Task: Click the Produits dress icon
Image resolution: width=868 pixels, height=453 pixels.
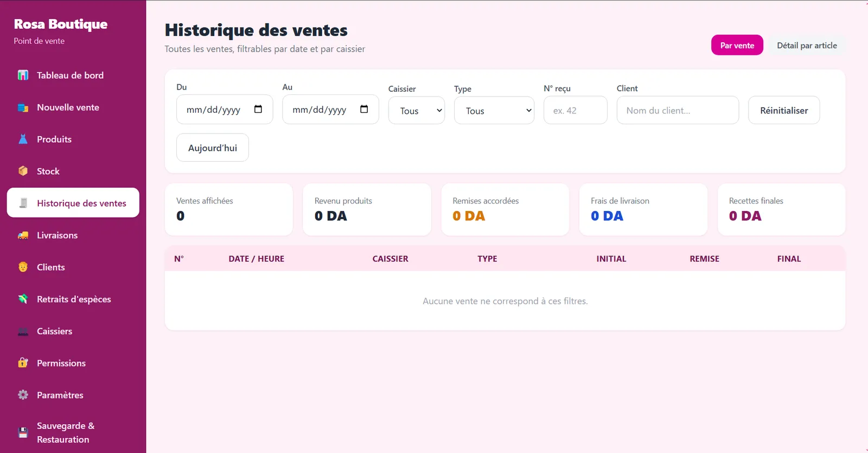Action: tap(23, 139)
